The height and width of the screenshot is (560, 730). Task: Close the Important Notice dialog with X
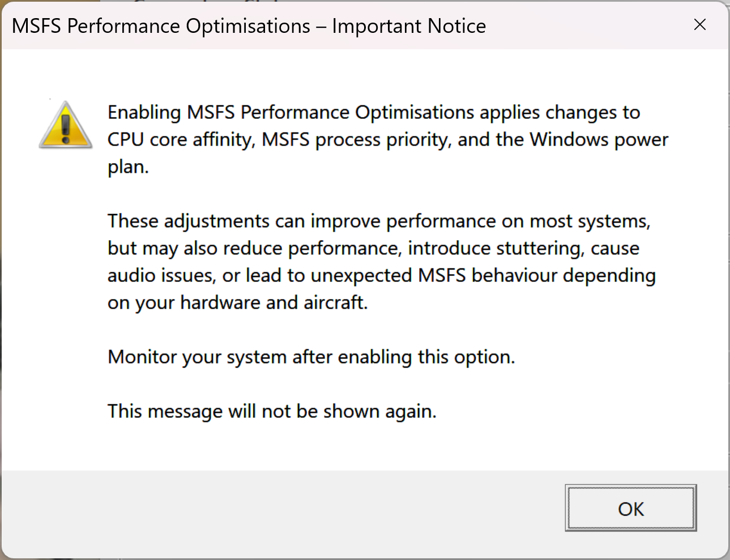pyautogui.click(x=700, y=25)
